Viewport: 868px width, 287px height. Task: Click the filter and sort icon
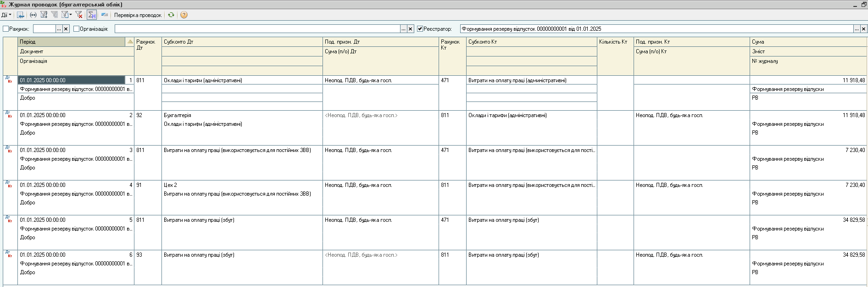coord(44,15)
